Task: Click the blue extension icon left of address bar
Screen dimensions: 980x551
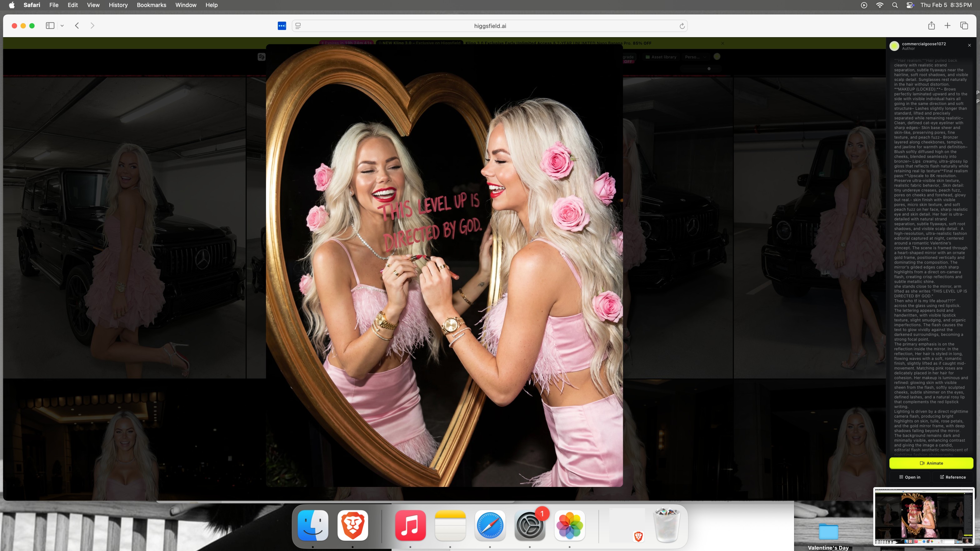Action: tap(282, 26)
